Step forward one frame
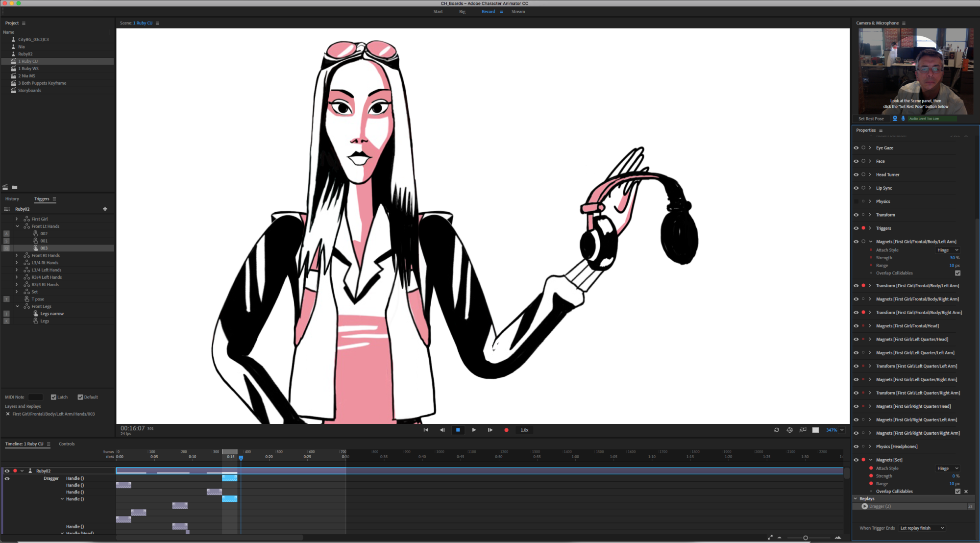 490,430
